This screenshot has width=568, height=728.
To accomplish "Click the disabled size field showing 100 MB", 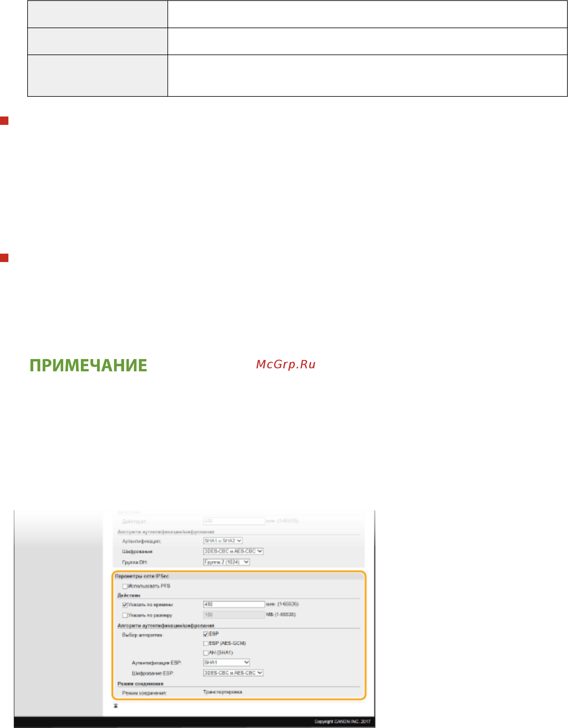I will pyautogui.click(x=234, y=615).
